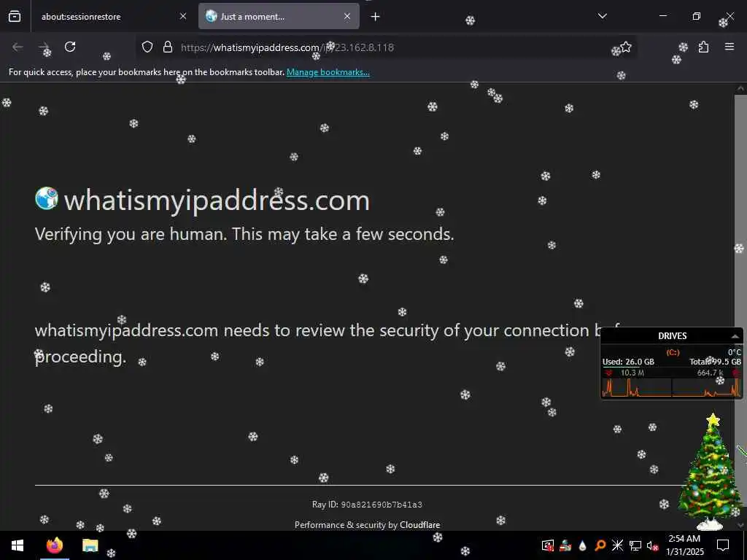Image resolution: width=747 pixels, height=560 pixels.
Task: Open the Manage bookmarks link
Action: pyautogui.click(x=328, y=72)
